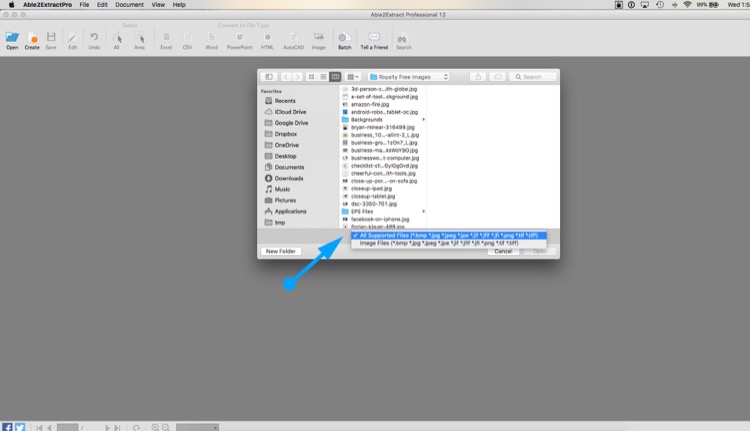The width and height of the screenshot is (750, 431).
Task: Open the Document menu
Action: point(129,5)
